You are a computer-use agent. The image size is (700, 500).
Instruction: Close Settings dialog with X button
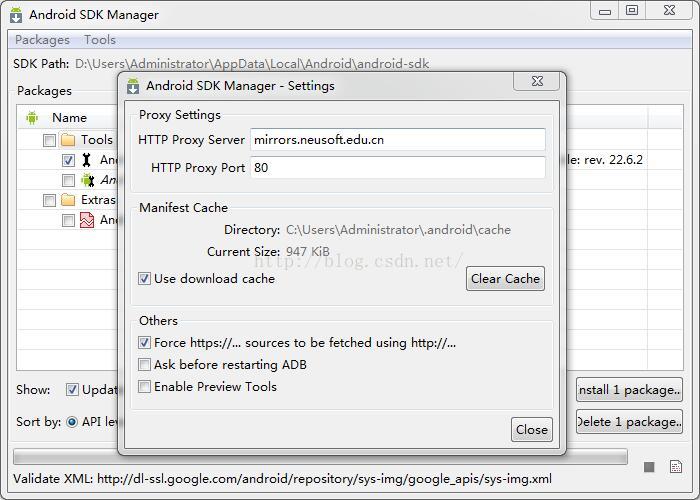[x=537, y=81]
